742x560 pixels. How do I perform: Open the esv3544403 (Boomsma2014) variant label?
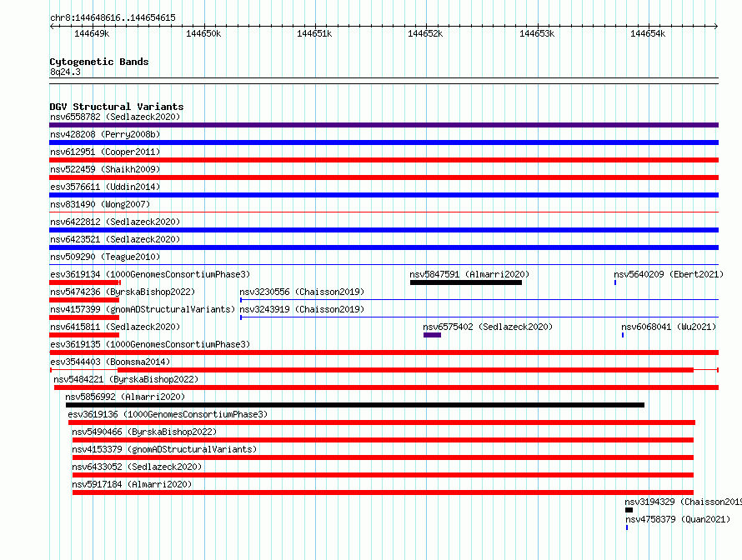click(x=110, y=362)
